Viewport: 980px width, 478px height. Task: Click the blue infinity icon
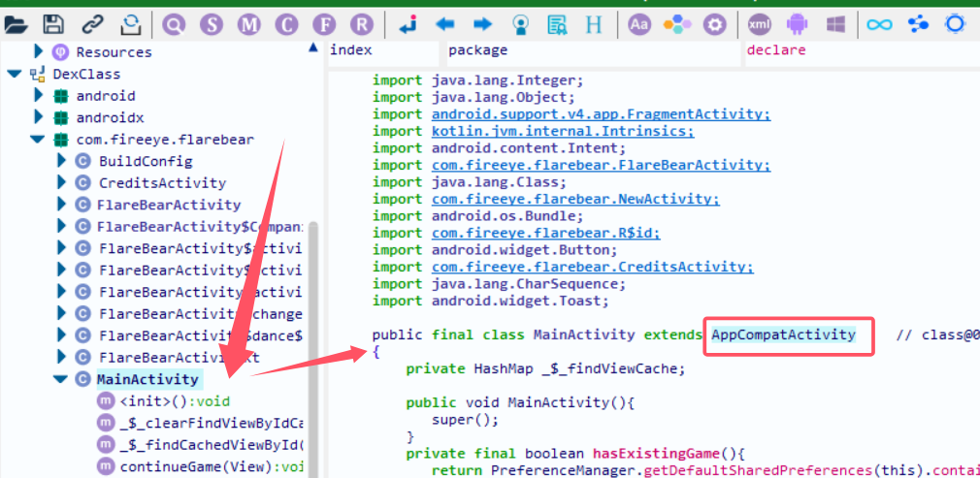(879, 25)
